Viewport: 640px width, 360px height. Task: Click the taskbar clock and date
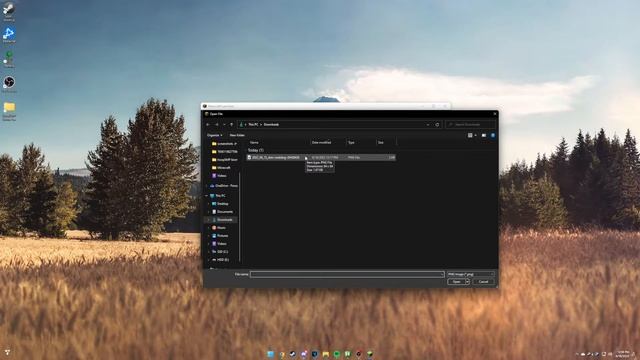click(x=623, y=354)
